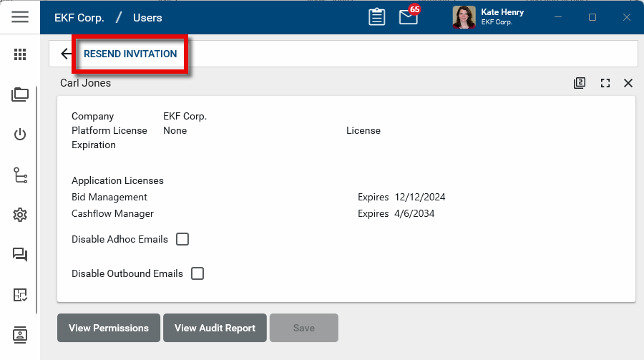Click the View Permissions button
644x360 pixels.
[109, 328]
